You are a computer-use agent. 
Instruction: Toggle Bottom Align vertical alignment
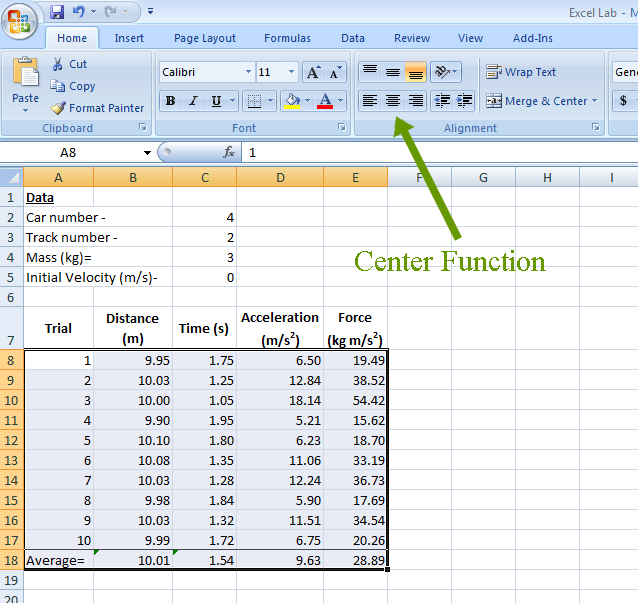(415, 72)
